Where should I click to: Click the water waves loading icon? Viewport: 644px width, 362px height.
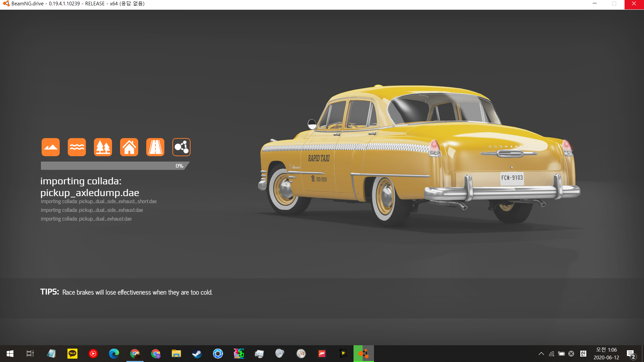(x=77, y=147)
